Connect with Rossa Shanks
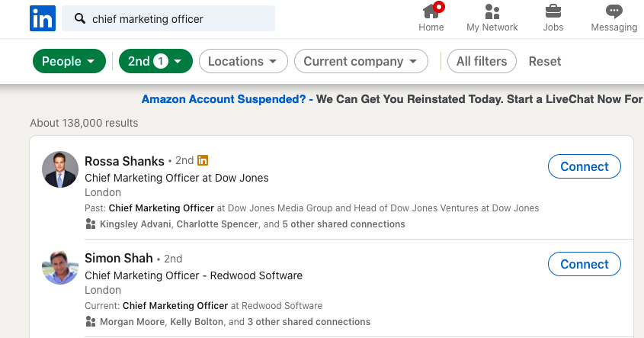Viewport: 644px width, 338px height. 584,166
